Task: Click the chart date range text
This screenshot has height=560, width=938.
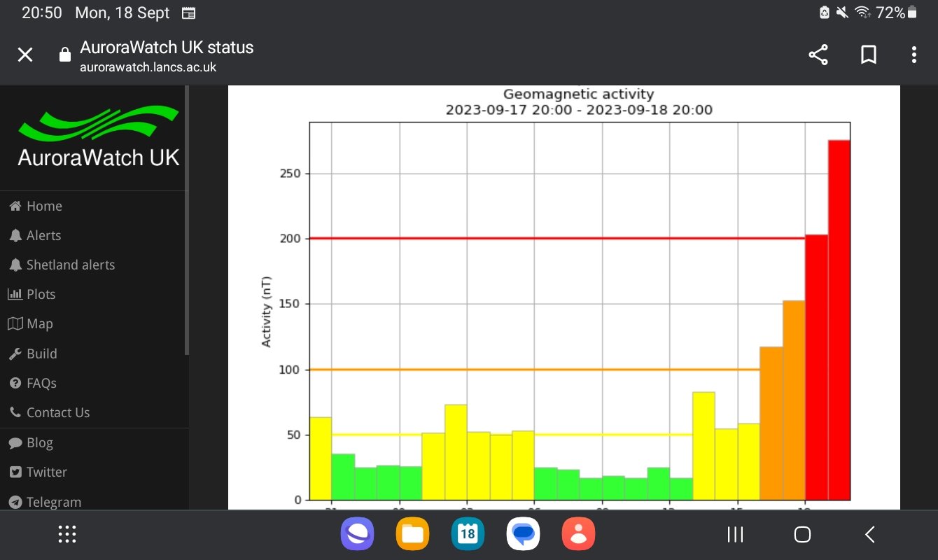Action: pos(579,110)
